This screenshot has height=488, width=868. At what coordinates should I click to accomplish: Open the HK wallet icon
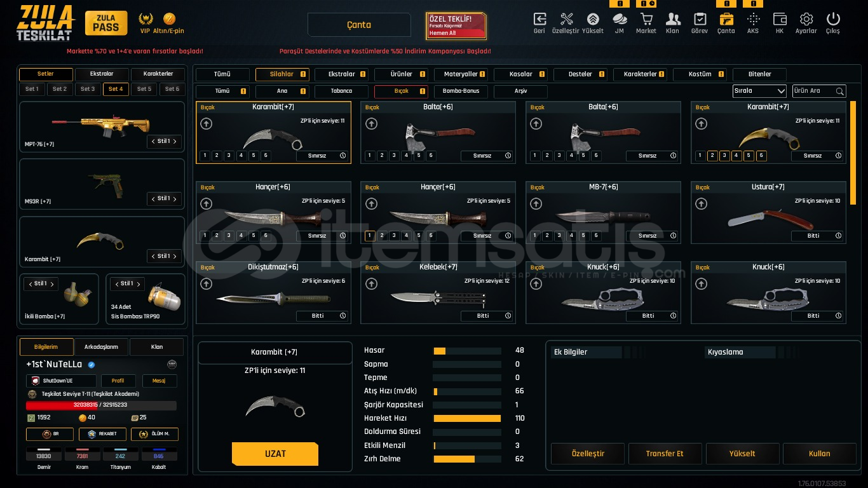point(780,19)
